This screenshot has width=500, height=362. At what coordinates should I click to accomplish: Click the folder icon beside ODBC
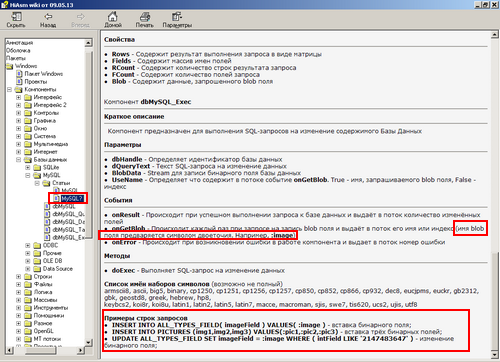click(38, 245)
